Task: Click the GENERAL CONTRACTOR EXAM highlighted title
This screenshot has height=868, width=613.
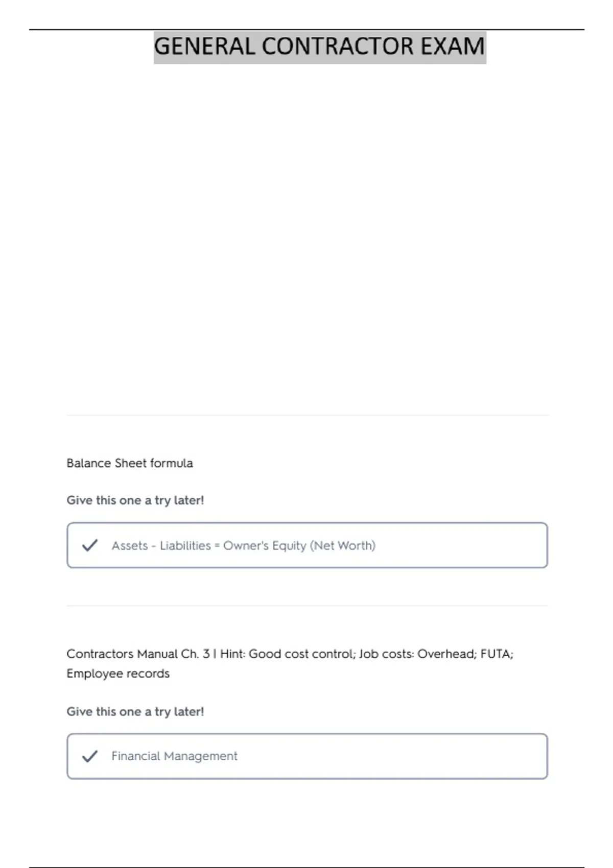Action: [x=320, y=47]
